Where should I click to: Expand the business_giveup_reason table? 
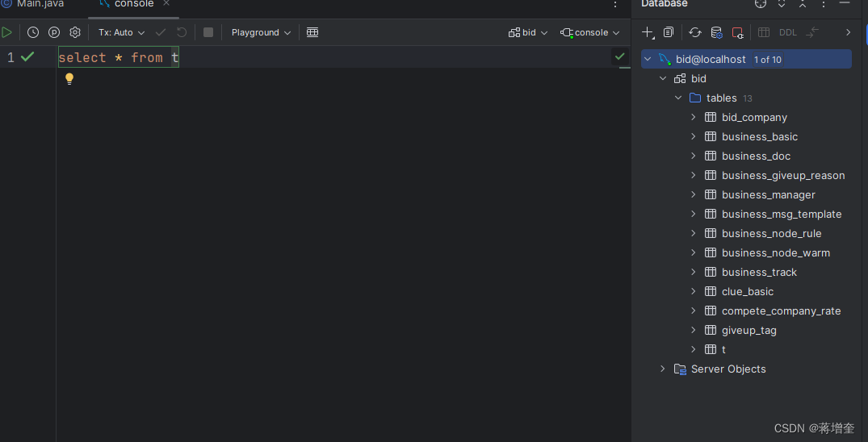[693, 175]
